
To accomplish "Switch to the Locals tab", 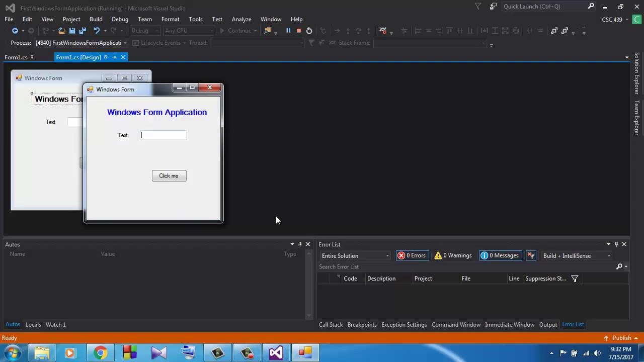I will coord(33,324).
